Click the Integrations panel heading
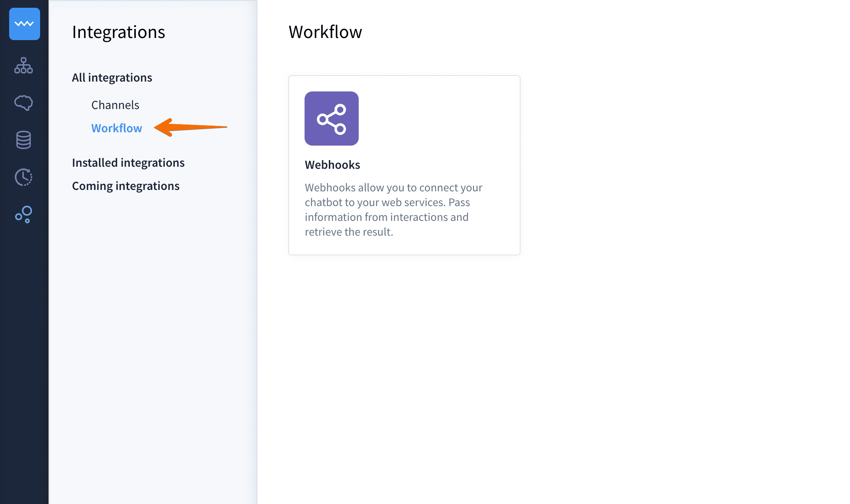The image size is (850, 504). coord(119,32)
